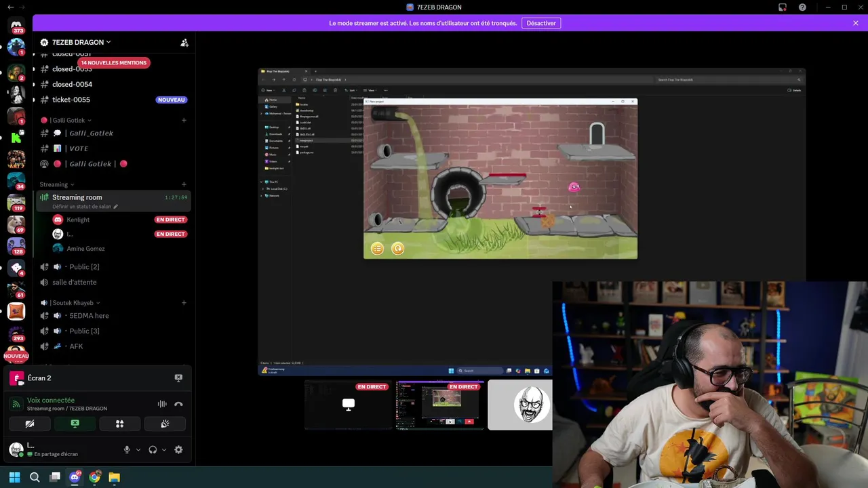The width and height of the screenshot is (868, 488).
Task: Add a channel to Galli Gotlek category
Action: pyautogui.click(x=184, y=120)
